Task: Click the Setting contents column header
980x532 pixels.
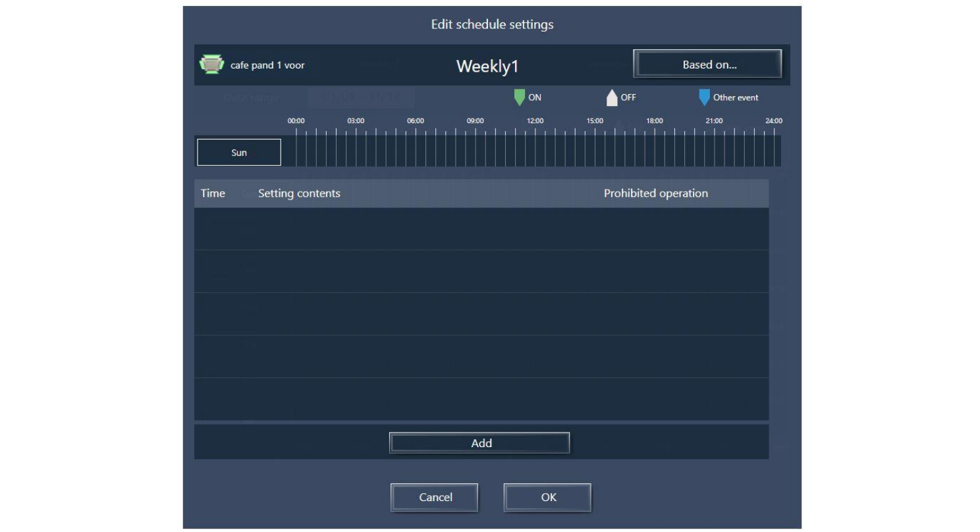Action: 299,194
